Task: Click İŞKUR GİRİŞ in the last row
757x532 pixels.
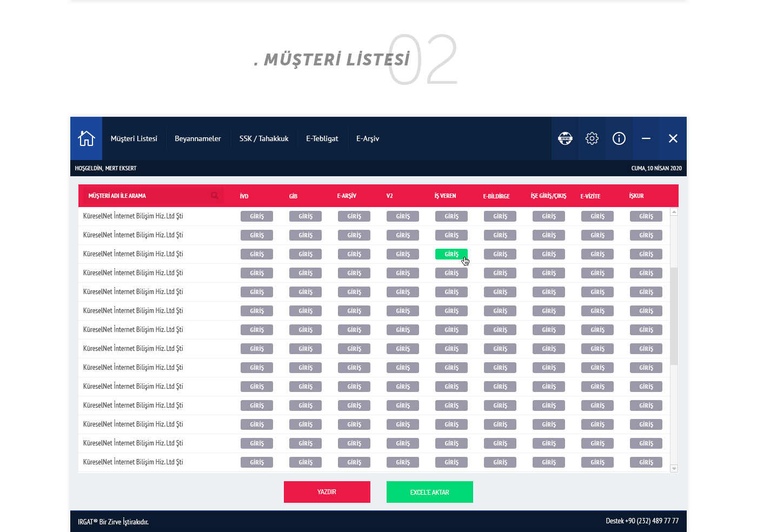Action: 646,462
